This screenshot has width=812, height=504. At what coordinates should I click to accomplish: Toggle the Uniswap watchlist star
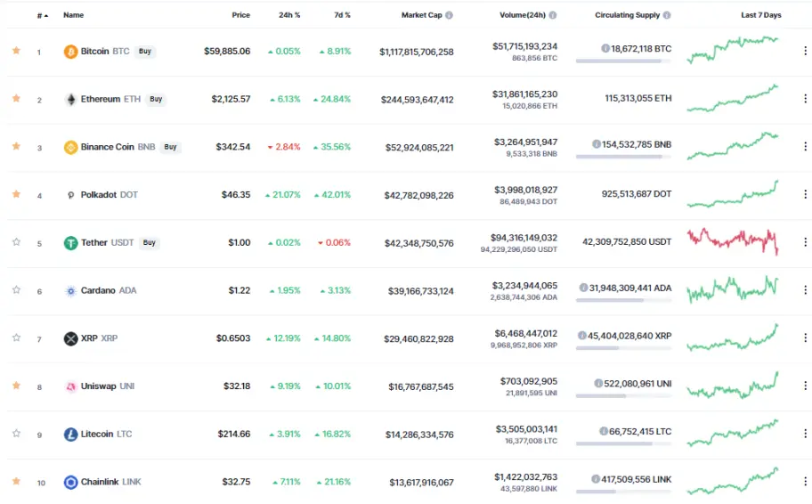click(17, 386)
